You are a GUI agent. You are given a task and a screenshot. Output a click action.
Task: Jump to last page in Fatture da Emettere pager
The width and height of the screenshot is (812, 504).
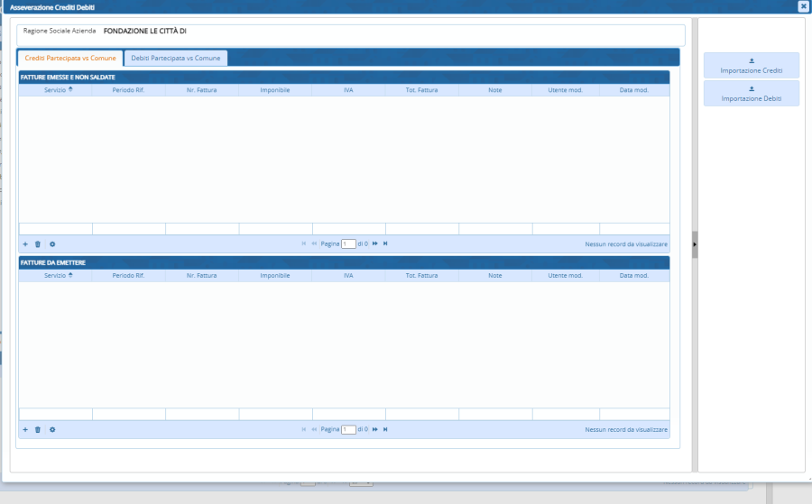coord(385,429)
